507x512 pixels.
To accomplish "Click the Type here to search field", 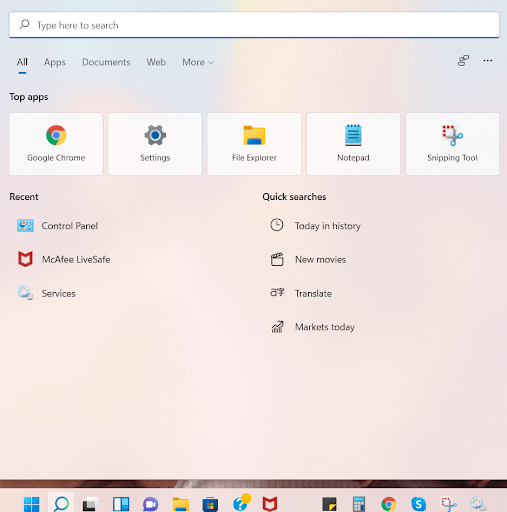I will [x=254, y=25].
